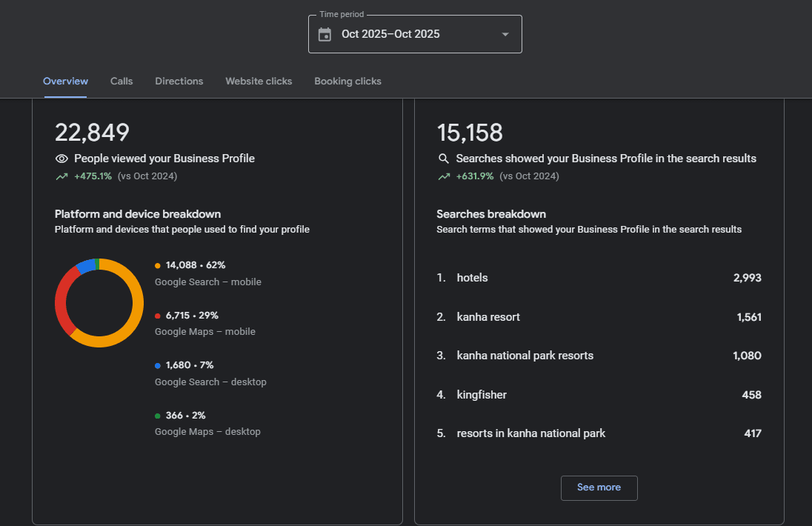Screen dimensions: 812x526
Task: Open the Website clicks tab
Action: pos(259,81)
